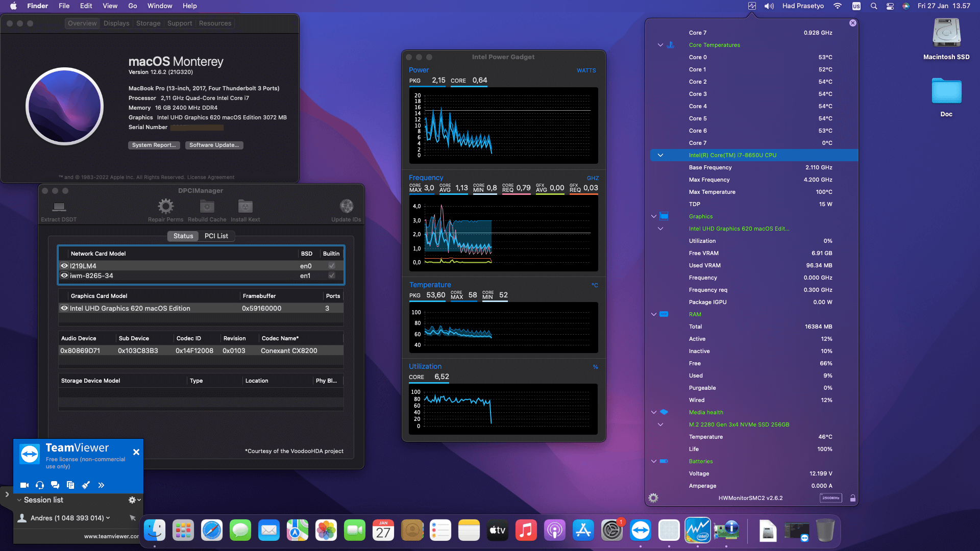This screenshot has width=980, height=551.
Task: Click TeamViewer headset audio icon
Action: [40, 485]
